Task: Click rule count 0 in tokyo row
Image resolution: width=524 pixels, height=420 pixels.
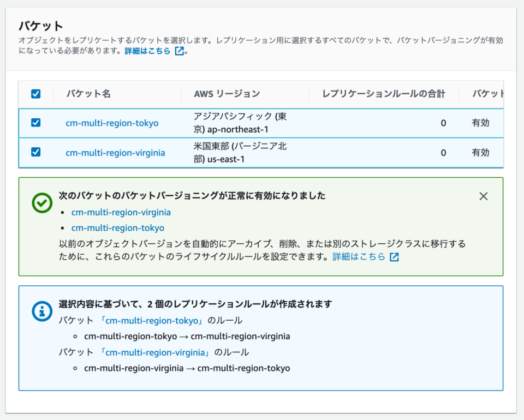Action: (443, 123)
